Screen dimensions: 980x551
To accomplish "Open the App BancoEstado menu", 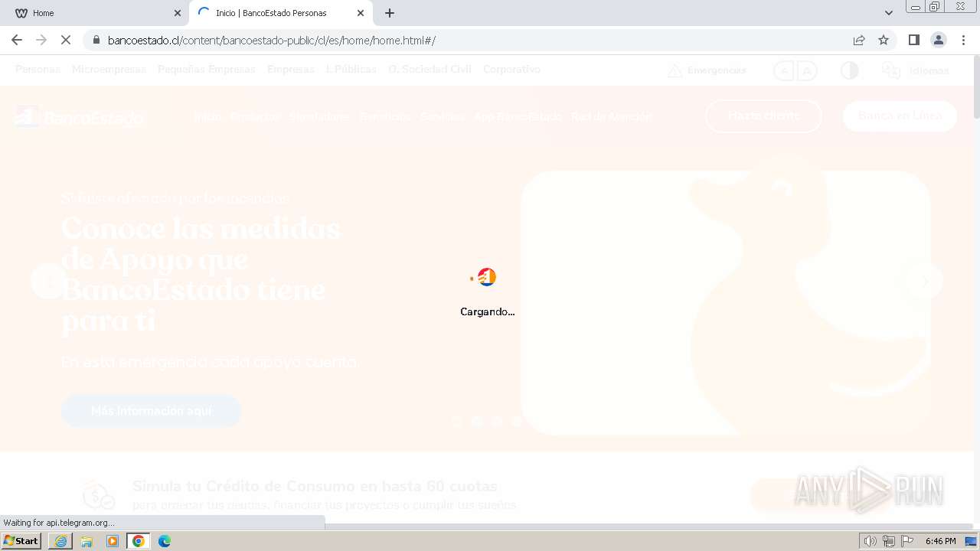I will [518, 116].
